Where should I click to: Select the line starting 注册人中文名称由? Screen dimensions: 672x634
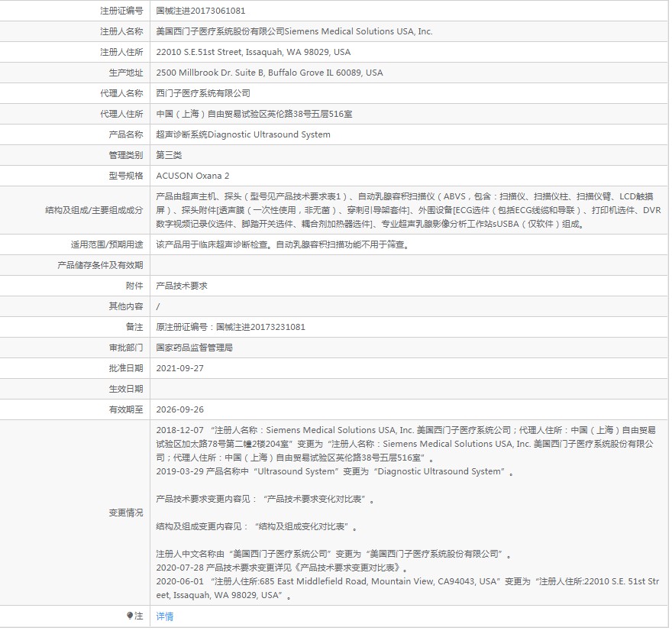click(334, 553)
